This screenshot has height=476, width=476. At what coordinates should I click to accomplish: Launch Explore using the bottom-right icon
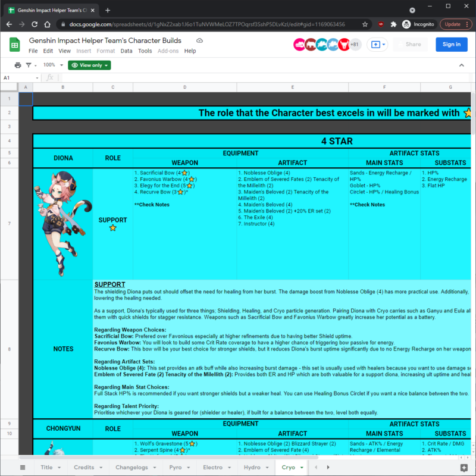pyautogui.click(x=465, y=467)
